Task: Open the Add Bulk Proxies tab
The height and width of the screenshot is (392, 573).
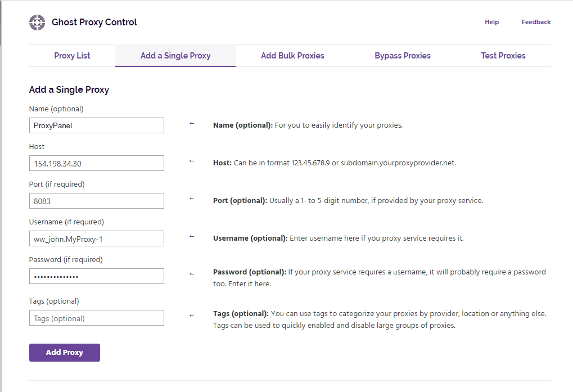Action: 292,56
